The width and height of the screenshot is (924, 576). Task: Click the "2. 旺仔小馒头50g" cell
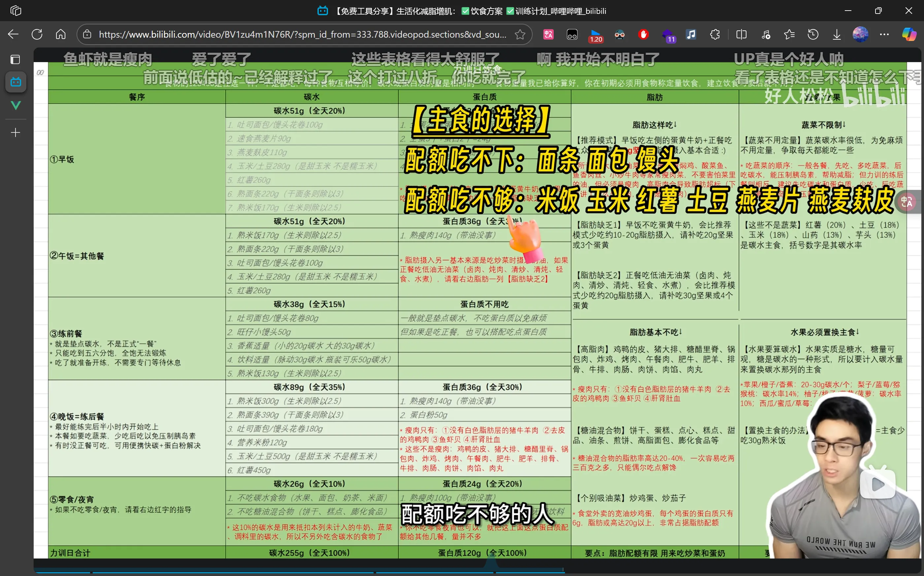(312, 332)
